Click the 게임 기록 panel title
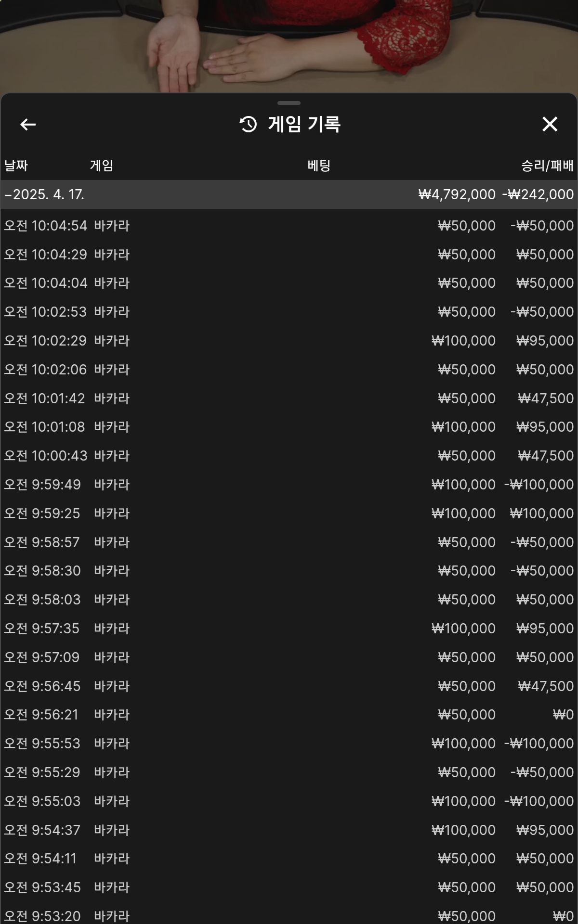This screenshot has height=924, width=578. [304, 124]
